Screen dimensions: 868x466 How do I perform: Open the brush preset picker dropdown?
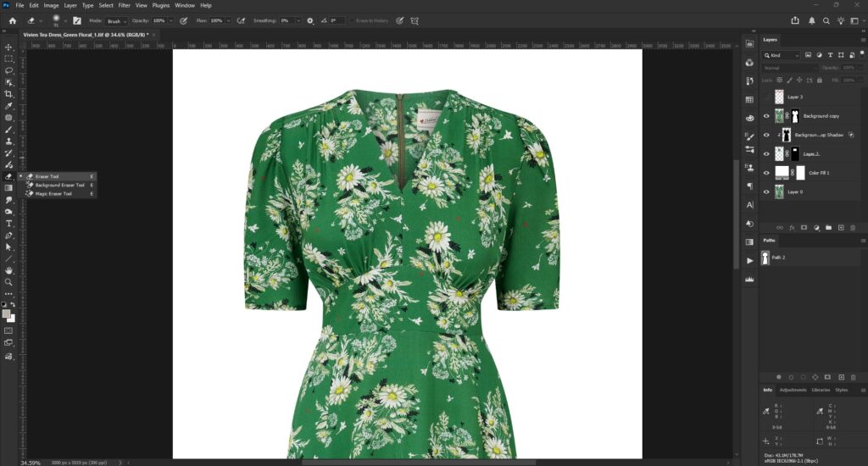[x=65, y=21]
